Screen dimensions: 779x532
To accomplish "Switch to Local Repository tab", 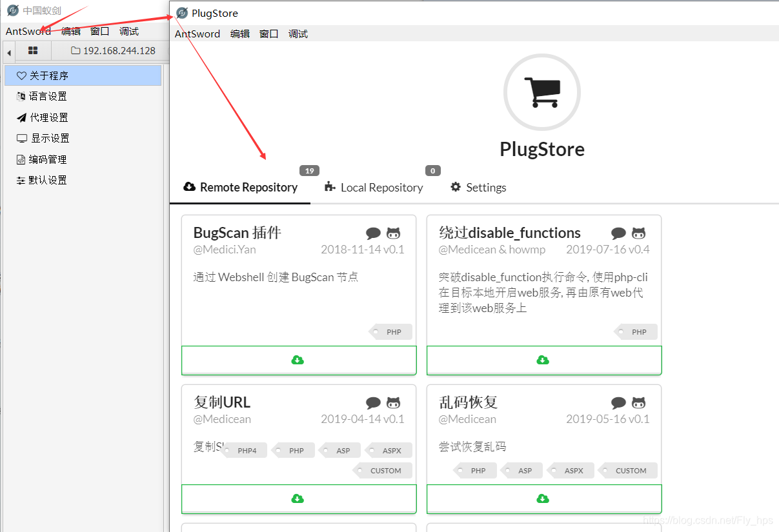I will 374,188.
